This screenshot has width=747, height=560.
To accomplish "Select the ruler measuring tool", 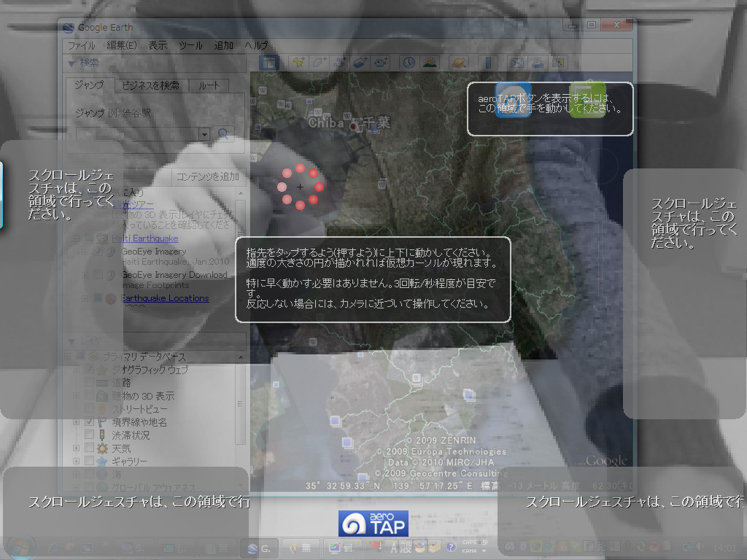I will click(488, 63).
